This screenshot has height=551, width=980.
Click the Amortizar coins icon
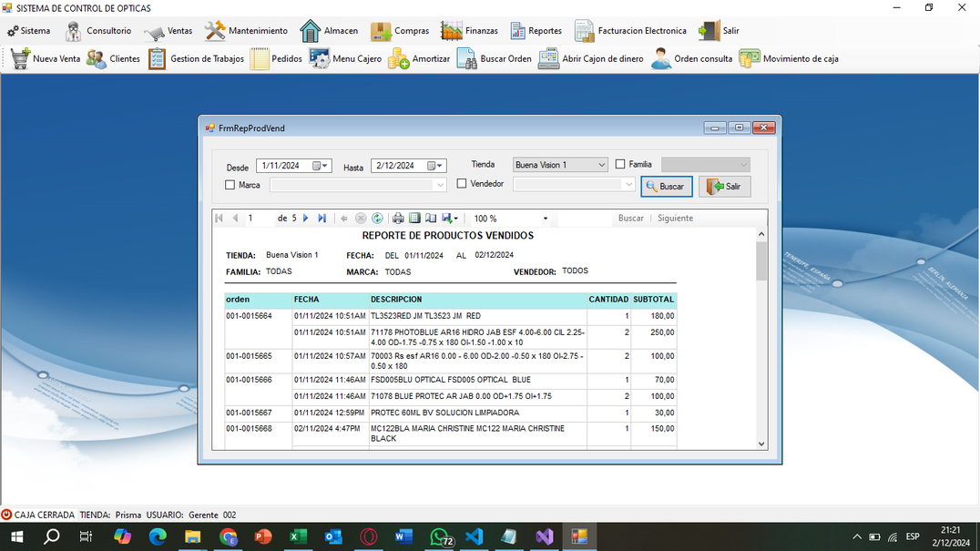pyautogui.click(x=398, y=58)
